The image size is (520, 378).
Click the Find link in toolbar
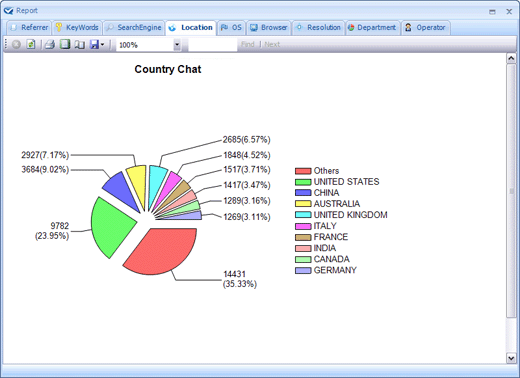tap(248, 44)
